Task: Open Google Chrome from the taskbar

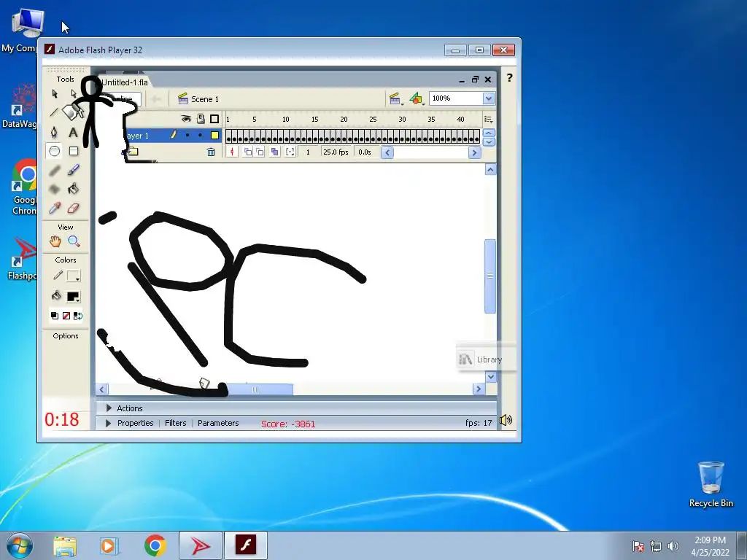Action: (x=155, y=545)
